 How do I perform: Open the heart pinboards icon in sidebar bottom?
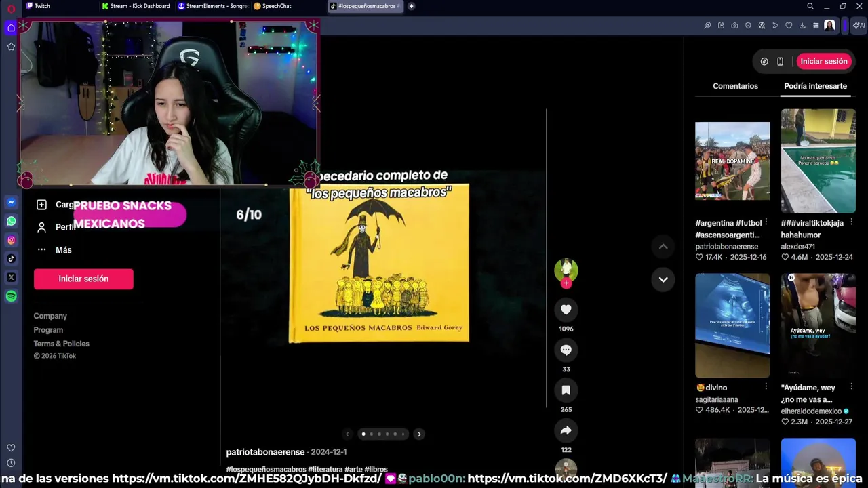(11, 448)
